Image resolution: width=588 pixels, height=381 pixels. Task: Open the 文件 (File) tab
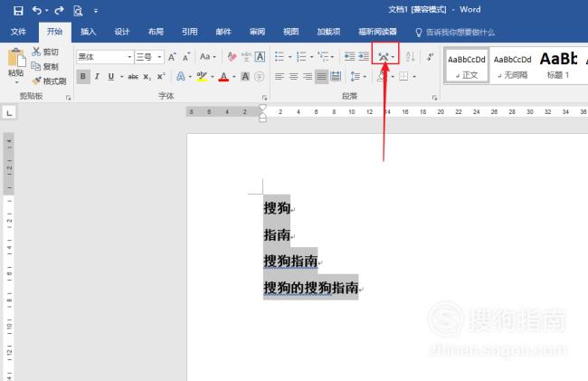click(x=18, y=32)
